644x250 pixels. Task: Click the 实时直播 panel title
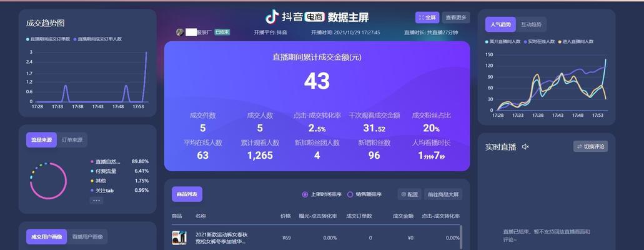500,147
